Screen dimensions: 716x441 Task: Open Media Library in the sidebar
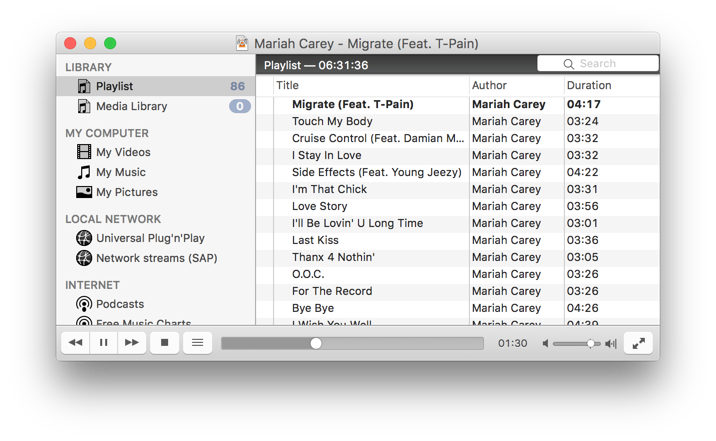click(x=156, y=106)
